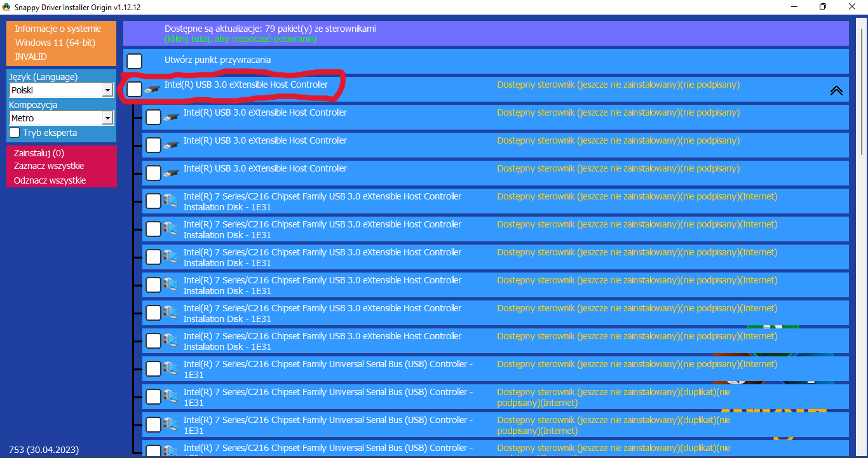This screenshot has width=868, height=458.
Task: Click the INVALID system info line
Action: [31, 57]
